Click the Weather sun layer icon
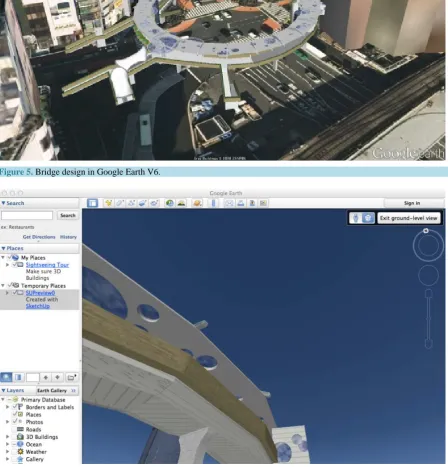The height and width of the screenshot is (467, 448). click(x=20, y=452)
